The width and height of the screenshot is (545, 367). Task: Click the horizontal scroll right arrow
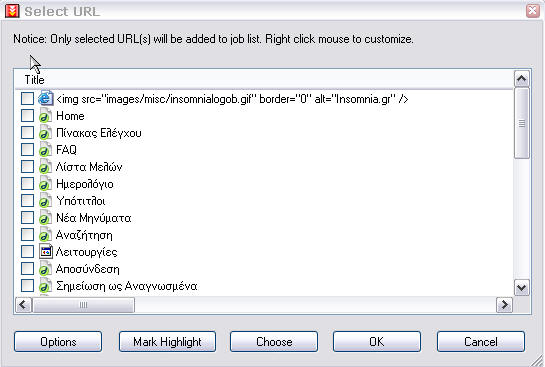coord(504,305)
